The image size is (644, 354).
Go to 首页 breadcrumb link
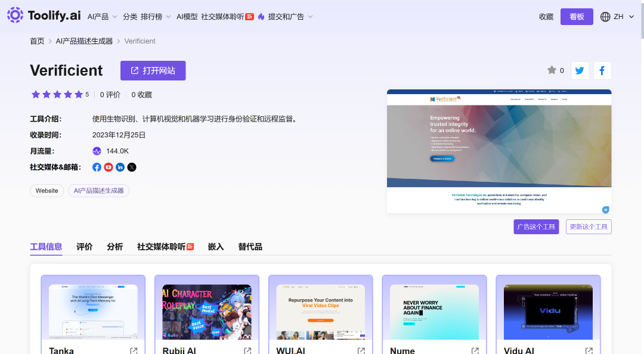(37, 41)
